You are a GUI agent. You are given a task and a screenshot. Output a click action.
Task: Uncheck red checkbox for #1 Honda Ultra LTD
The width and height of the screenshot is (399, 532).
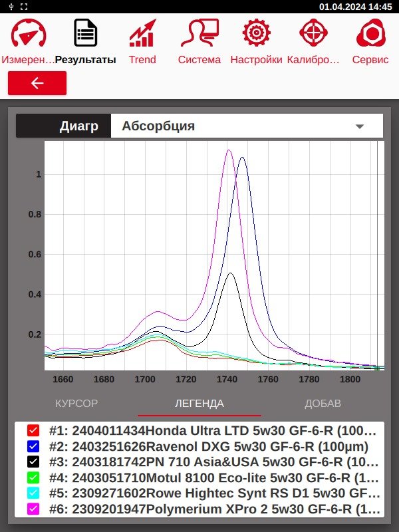point(33,430)
